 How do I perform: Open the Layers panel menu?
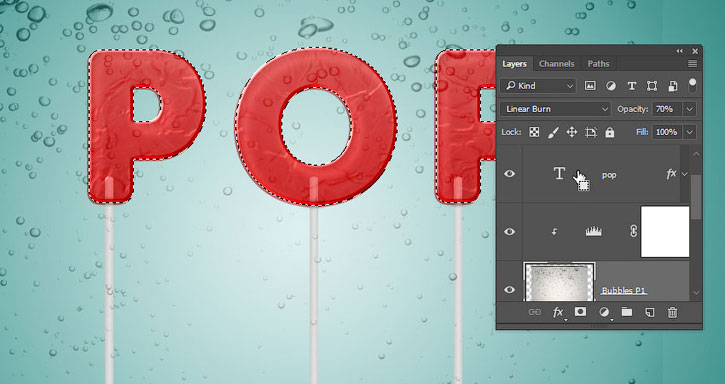692,63
